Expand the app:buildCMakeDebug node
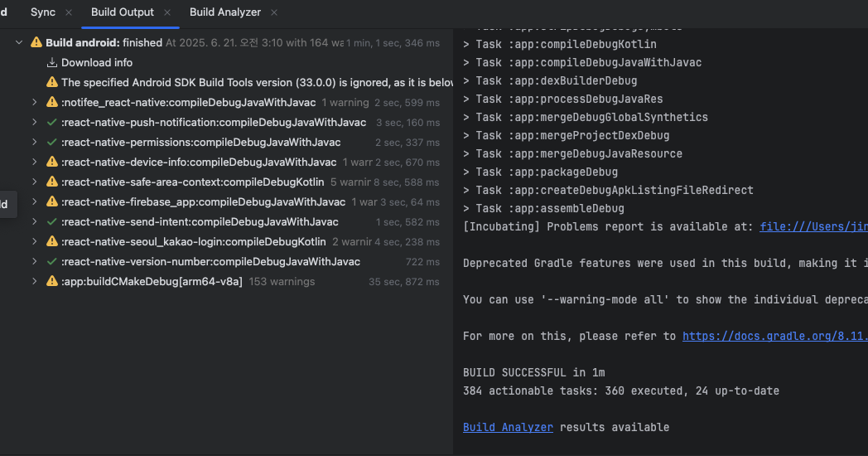This screenshot has width=868, height=456. click(x=35, y=281)
